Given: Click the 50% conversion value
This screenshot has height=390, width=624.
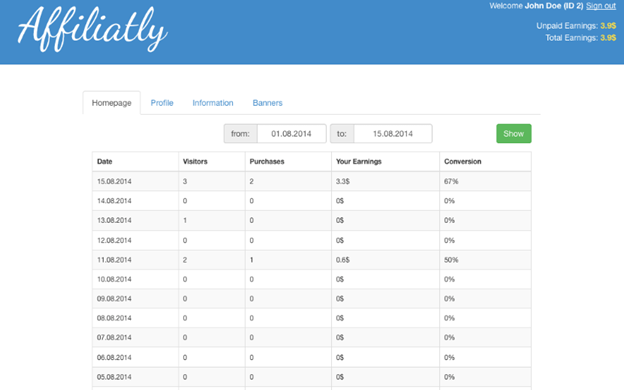Looking at the screenshot, I should coord(451,260).
